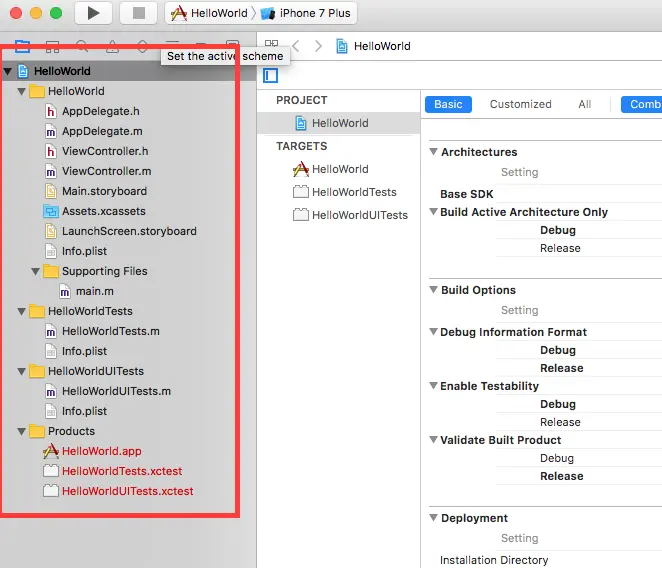Collapse Build Active Architecture Only setting
Image resolution: width=662 pixels, height=568 pixels.
[433, 212]
